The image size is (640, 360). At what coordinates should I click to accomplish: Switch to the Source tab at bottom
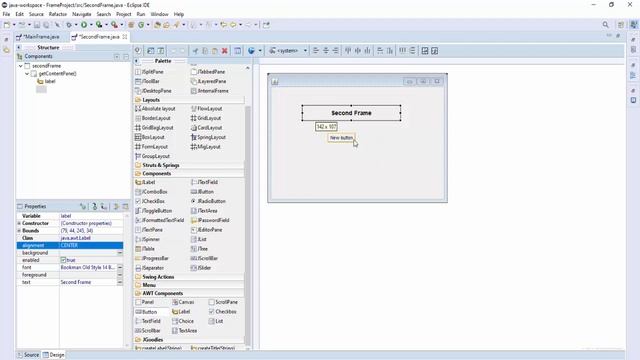[28, 355]
